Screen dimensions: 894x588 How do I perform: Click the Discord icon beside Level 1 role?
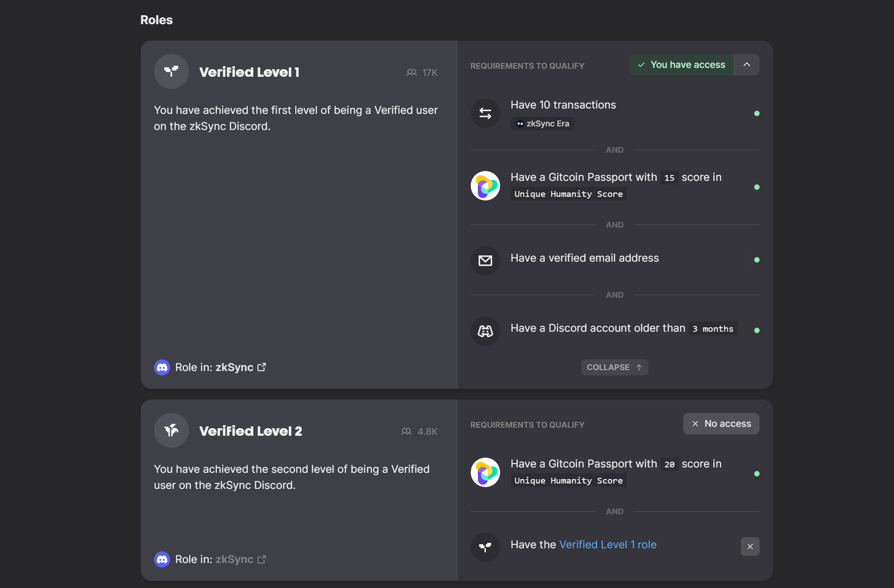pyautogui.click(x=162, y=367)
